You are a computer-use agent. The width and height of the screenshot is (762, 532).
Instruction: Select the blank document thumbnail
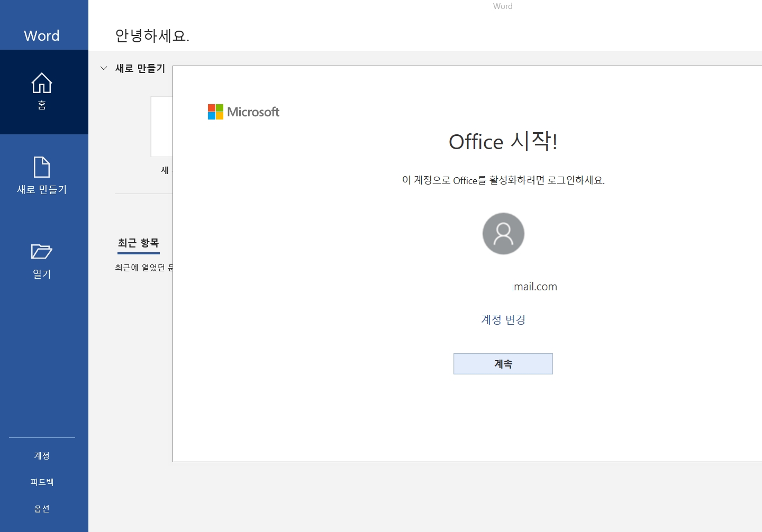click(x=162, y=126)
